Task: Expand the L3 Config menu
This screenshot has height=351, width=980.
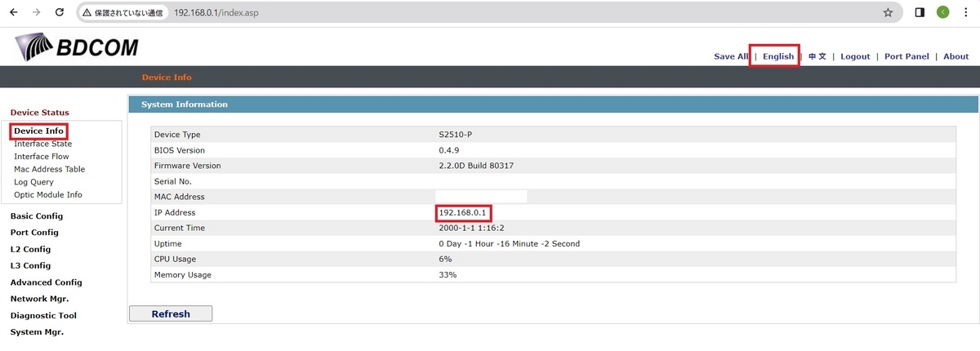Action: pyautogui.click(x=30, y=265)
